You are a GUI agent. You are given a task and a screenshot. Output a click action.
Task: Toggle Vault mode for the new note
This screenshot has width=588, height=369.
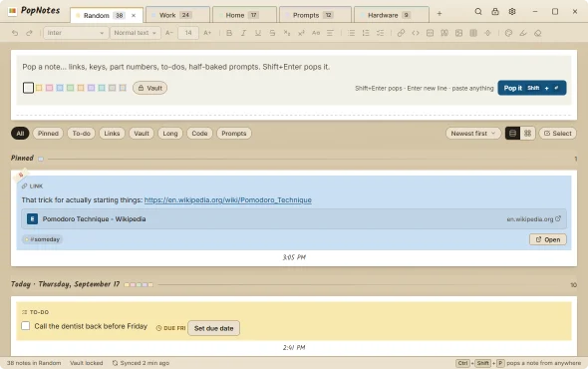click(x=150, y=88)
